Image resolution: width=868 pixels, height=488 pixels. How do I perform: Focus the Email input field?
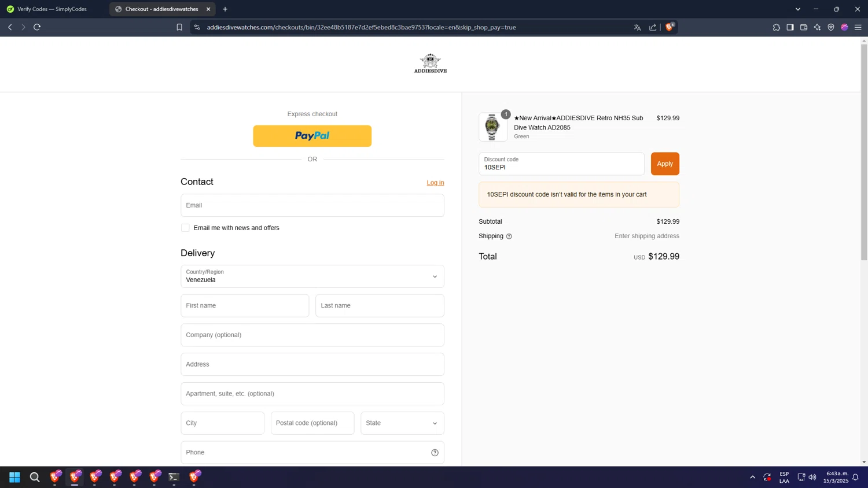[x=312, y=205]
